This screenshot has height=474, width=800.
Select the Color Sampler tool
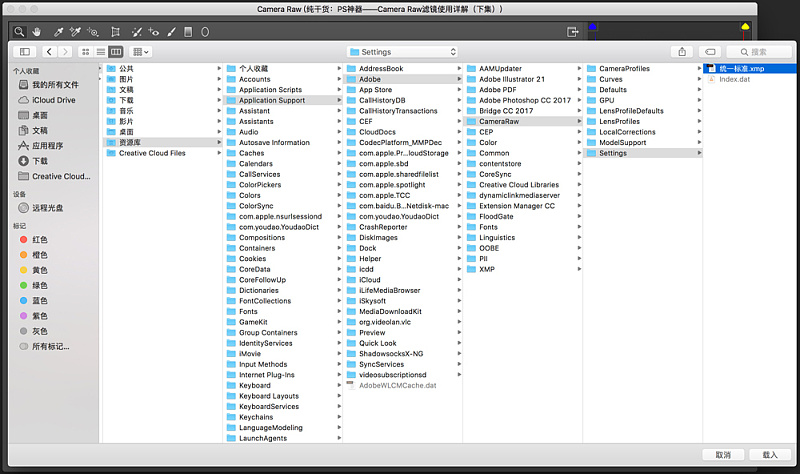75,32
